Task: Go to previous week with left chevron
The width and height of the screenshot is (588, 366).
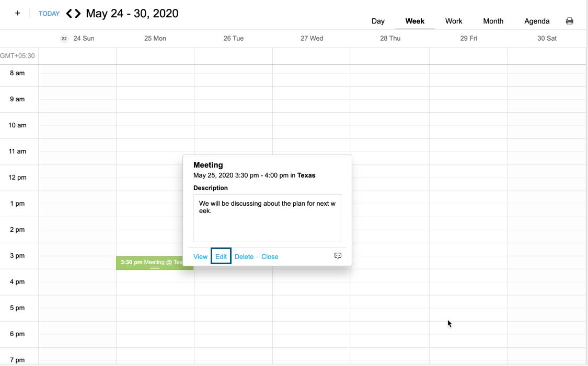Action: 68,13
